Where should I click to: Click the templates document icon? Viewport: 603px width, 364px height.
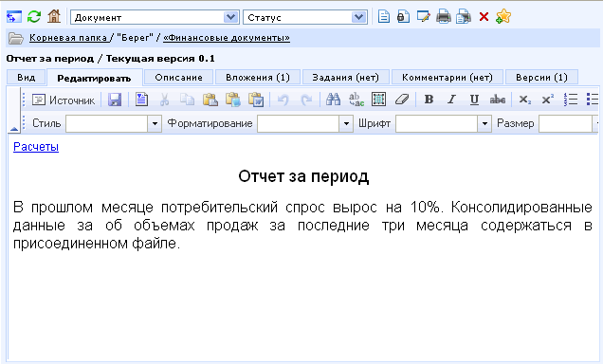pos(141,100)
